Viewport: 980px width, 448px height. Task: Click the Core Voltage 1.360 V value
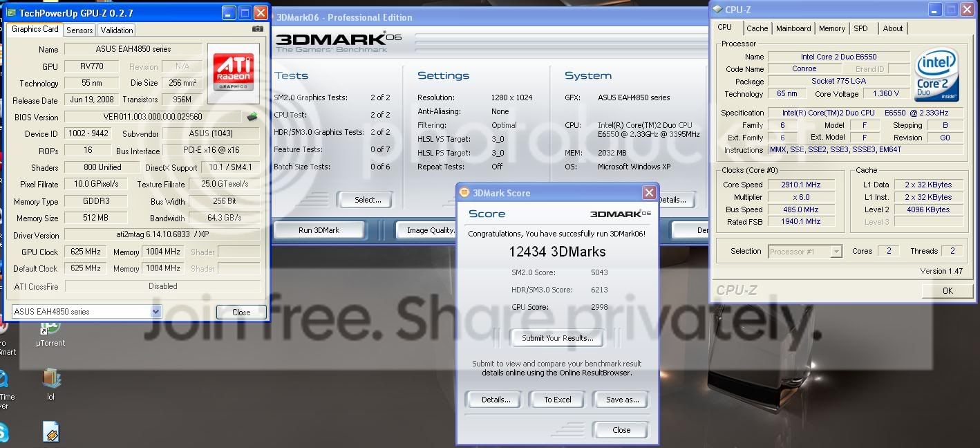pos(885,93)
